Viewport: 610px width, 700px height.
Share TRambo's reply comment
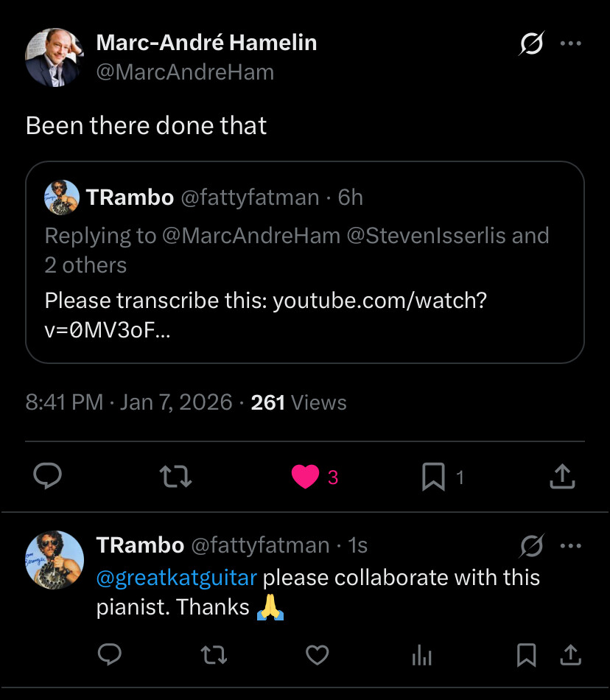tap(569, 654)
